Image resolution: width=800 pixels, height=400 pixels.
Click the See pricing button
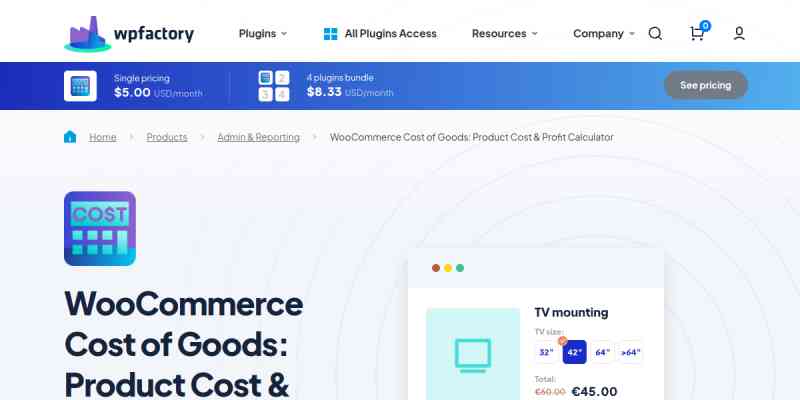click(x=706, y=85)
